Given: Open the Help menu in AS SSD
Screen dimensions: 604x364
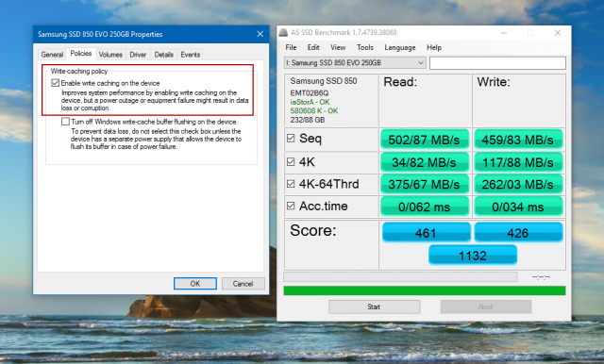Looking at the screenshot, I should pos(434,47).
